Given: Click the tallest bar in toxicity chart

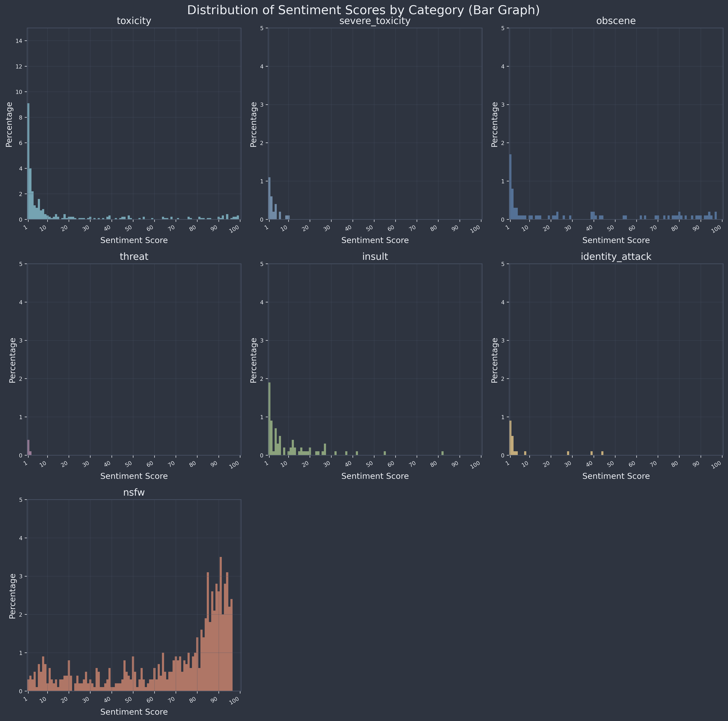Looking at the screenshot, I should coord(28,161).
